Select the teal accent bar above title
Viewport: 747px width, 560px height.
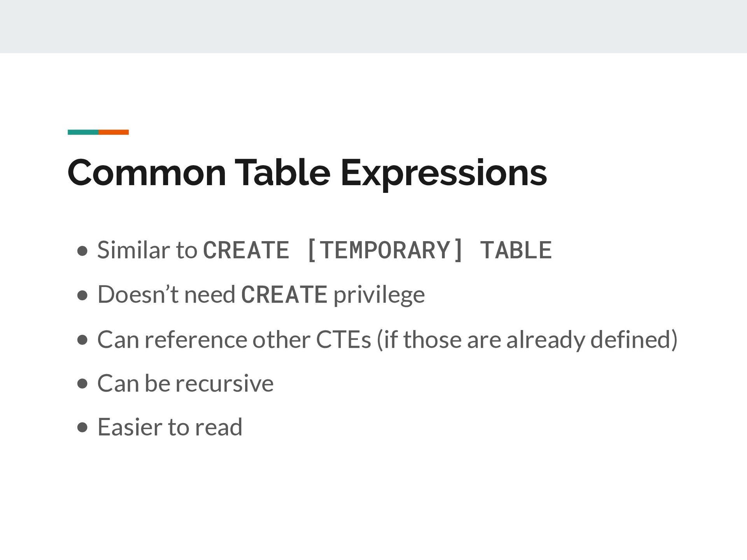pyautogui.click(x=83, y=132)
